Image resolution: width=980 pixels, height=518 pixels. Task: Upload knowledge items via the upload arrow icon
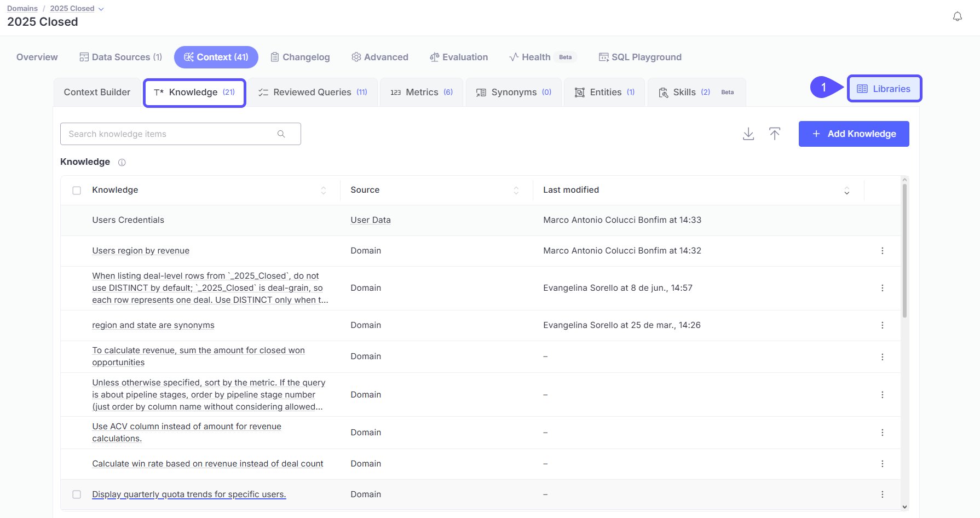pyautogui.click(x=774, y=134)
